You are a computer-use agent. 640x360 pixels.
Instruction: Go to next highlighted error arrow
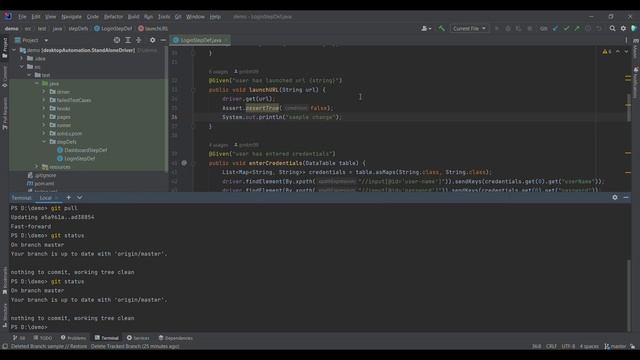coord(626,52)
